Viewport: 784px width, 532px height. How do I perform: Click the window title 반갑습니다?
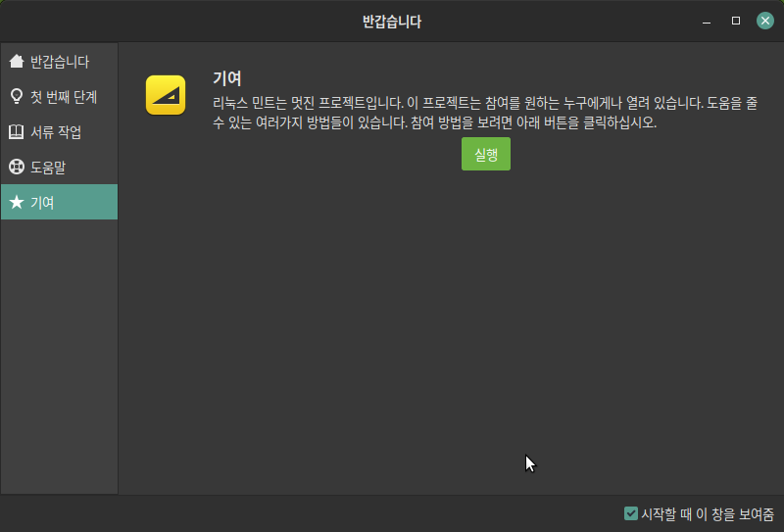(x=392, y=22)
